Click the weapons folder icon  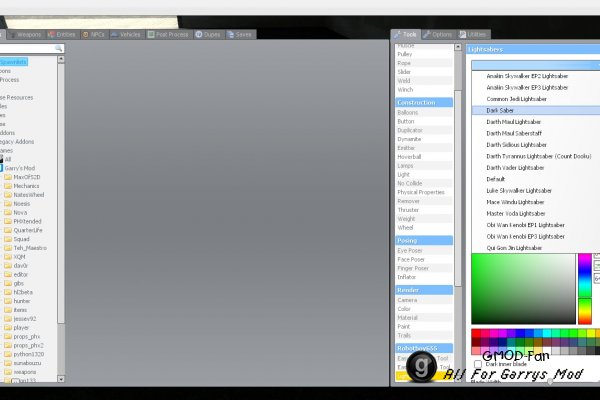point(8,372)
